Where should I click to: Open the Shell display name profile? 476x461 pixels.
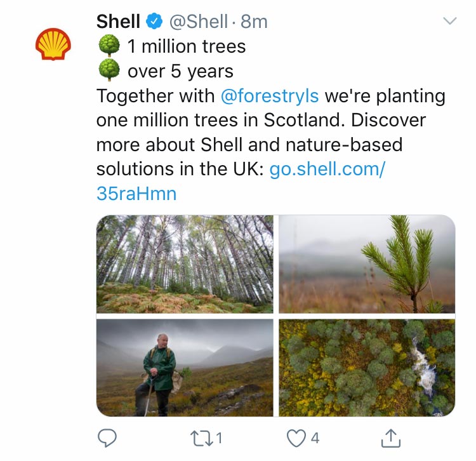[x=118, y=22]
